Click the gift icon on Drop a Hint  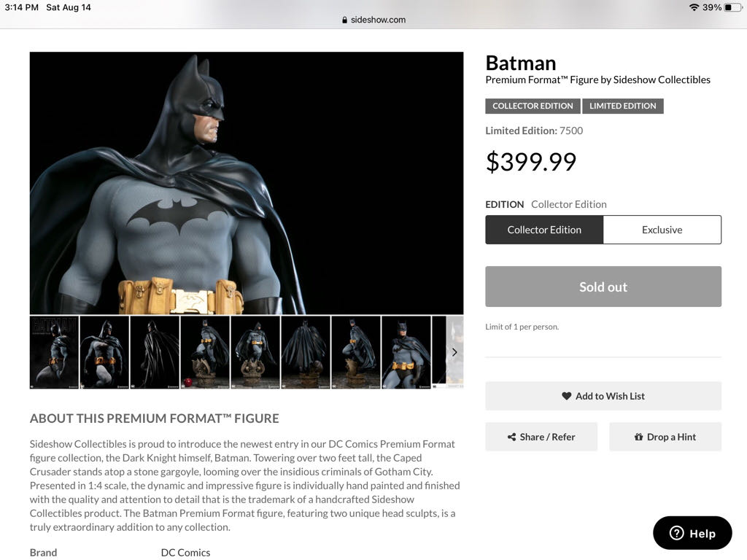639,437
